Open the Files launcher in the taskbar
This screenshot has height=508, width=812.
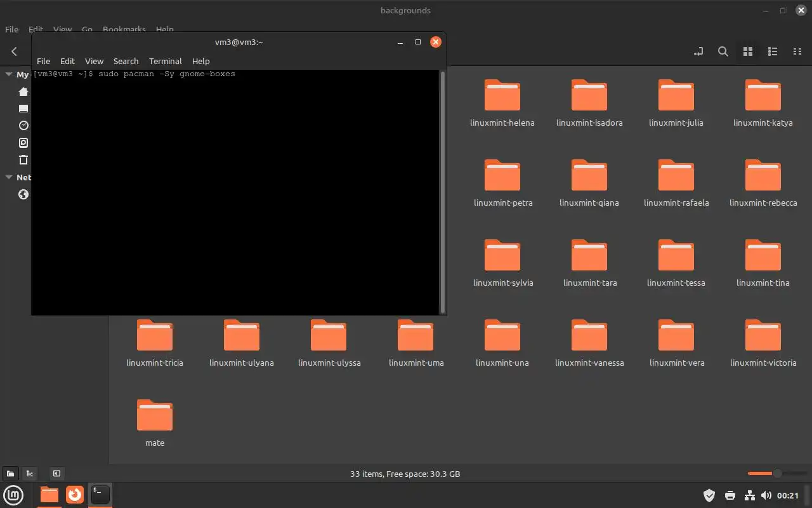coord(49,495)
